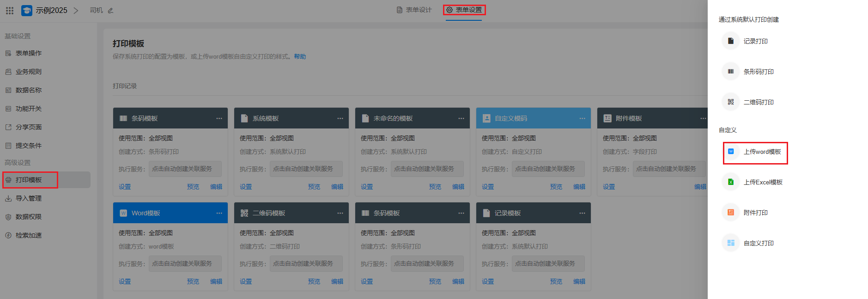Select the barcode print icon

click(730, 72)
